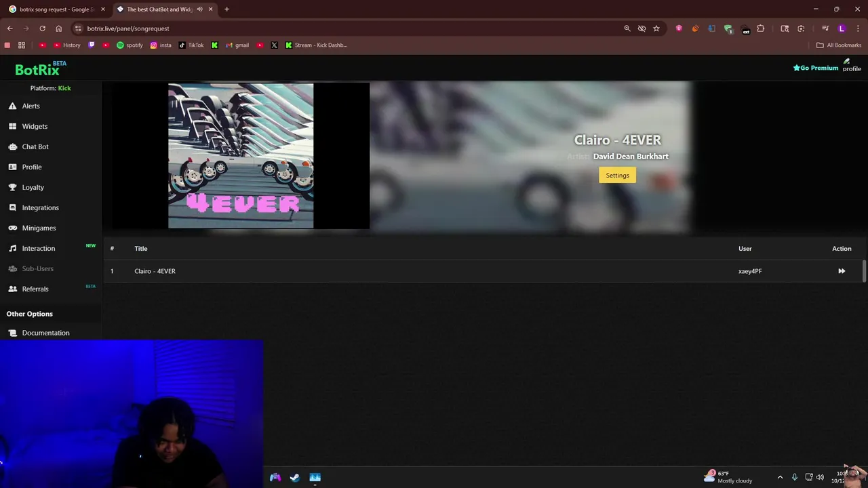Open site information icon in address bar
868x488 pixels.
[x=78, y=28]
